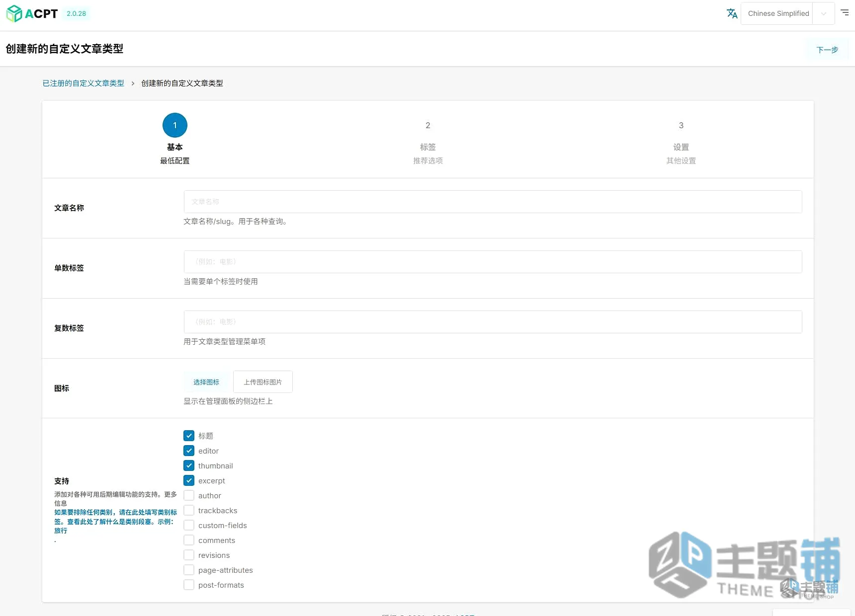The image size is (855, 616).
Task: Click the 用于文章类型管理菜单项 hint text
Action: (x=225, y=341)
